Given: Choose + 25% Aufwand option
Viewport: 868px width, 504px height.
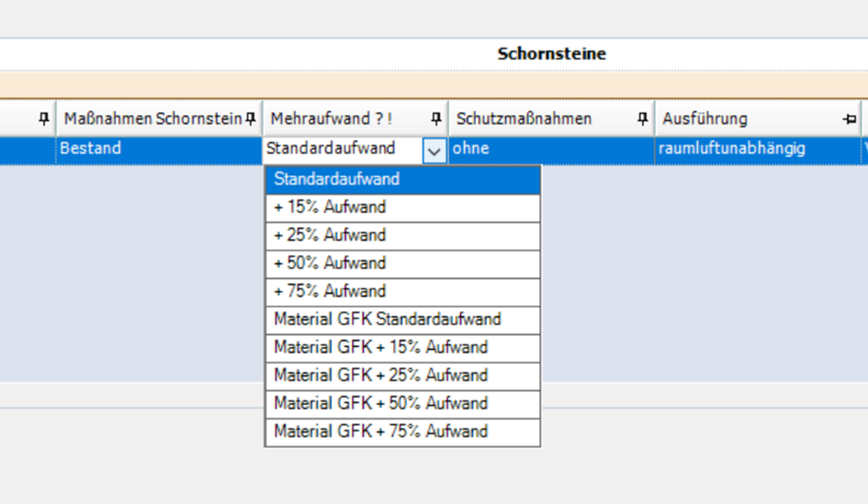Looking at the screenshot, I should tap(403, 236).
